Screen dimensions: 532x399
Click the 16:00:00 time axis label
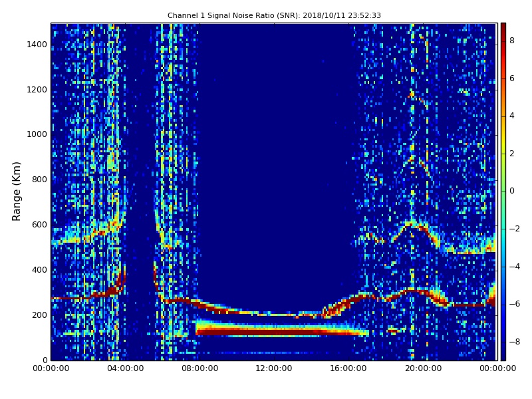(348, 368)
